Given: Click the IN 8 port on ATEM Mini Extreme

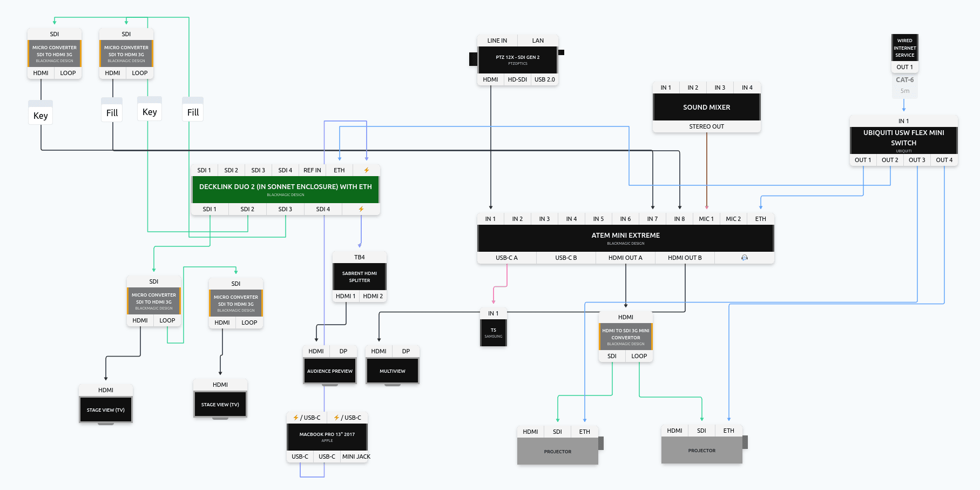Looking at the screenshot, I should (x=680, y=219).
